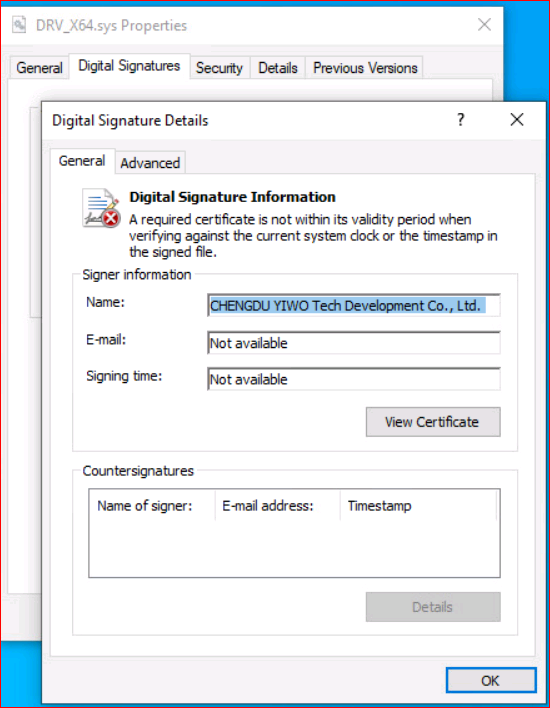Open the Details tab in Properties
550x708 pixels.
[x=278, y=68]
